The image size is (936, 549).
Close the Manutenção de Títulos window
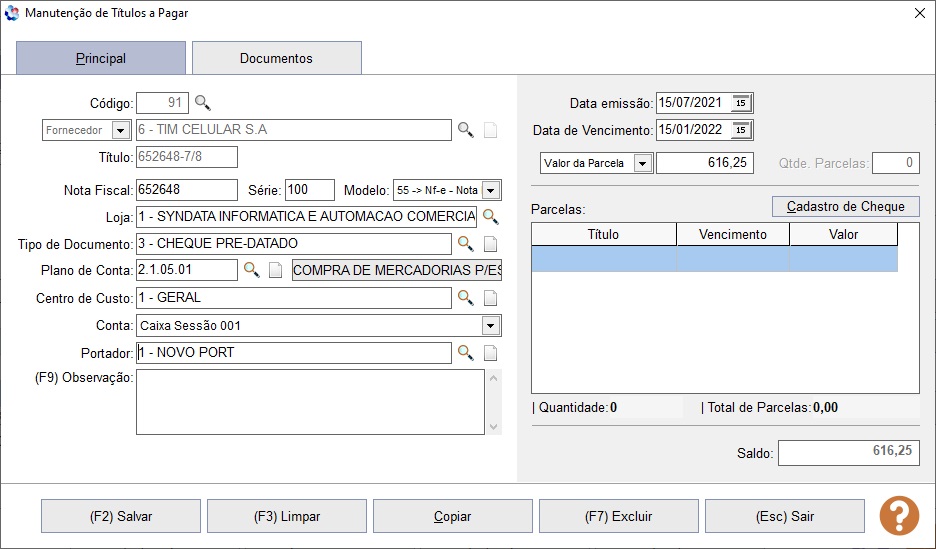tap(920, 13)
